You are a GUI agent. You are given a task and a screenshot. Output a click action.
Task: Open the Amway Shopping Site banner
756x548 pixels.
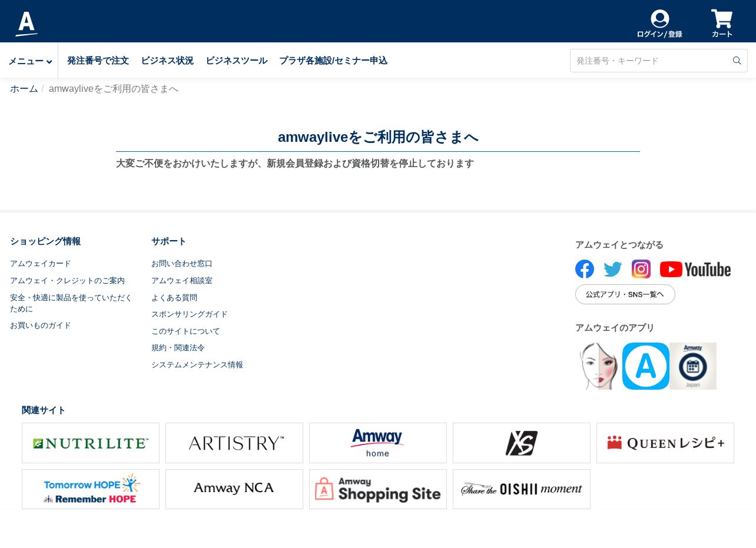378,489
